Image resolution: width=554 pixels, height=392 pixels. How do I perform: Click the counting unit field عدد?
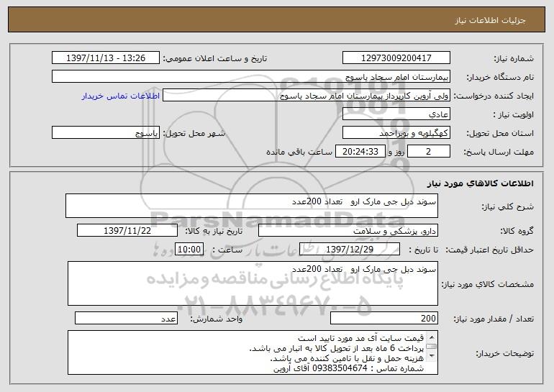click(x=126, y=318)
